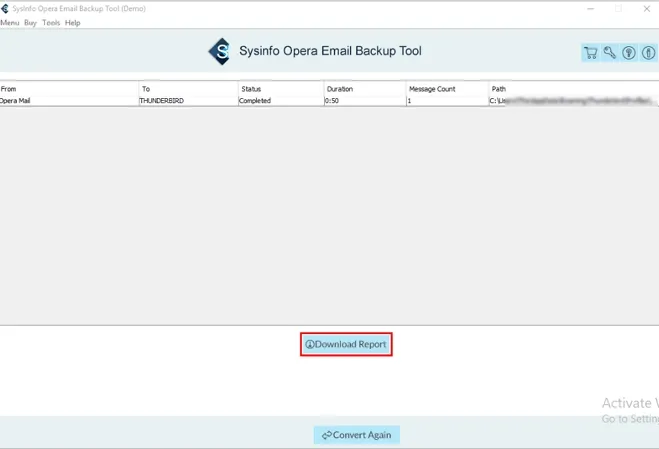Open the Menu menu
The width and height of the screenshot is (659, 449).
click(x=10, y=23)
